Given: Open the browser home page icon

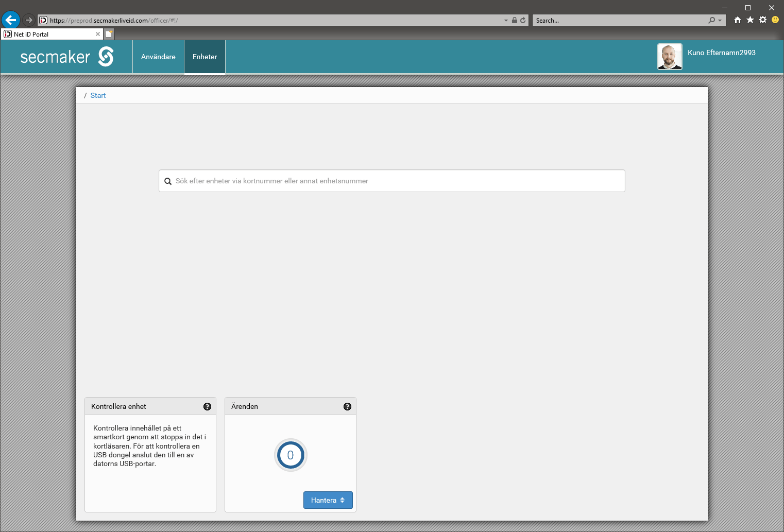Looking at the screenshot, I should [x=738, y=20].
